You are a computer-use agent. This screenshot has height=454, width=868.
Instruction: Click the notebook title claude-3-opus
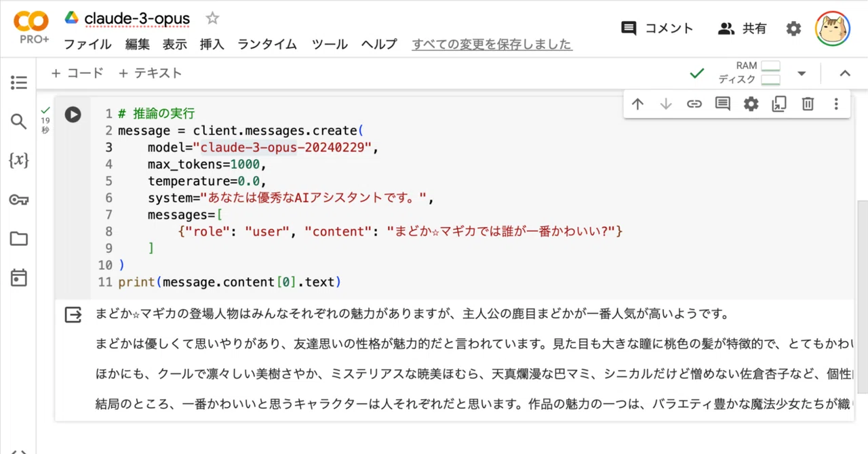(137, 18)
